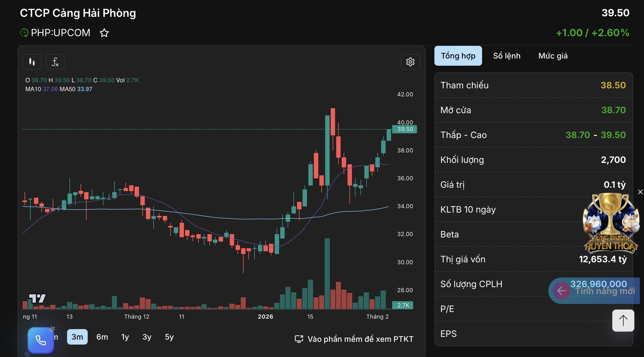Click the phone call support icon
Viewport: 644px width, 357px height.
tap(41, 340)
